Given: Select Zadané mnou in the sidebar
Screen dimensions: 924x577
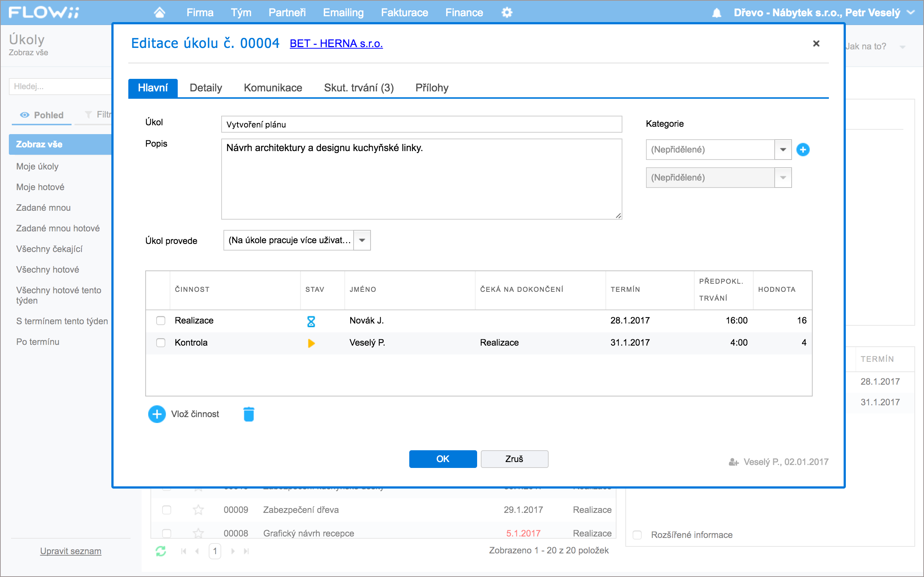Looking at the screenshot, I should 43,207.
